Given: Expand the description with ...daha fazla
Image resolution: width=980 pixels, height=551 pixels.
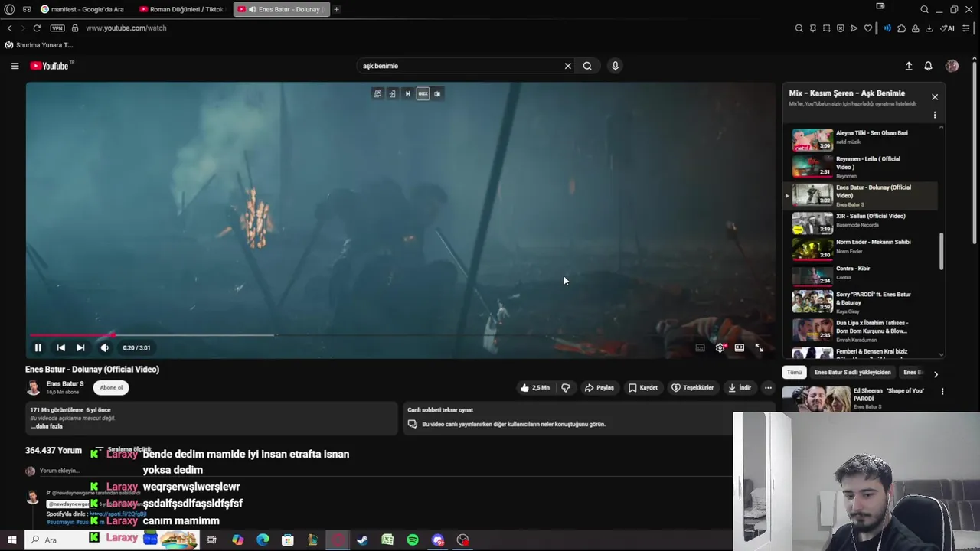Looking at the screenshot, I should coord(47,426).
